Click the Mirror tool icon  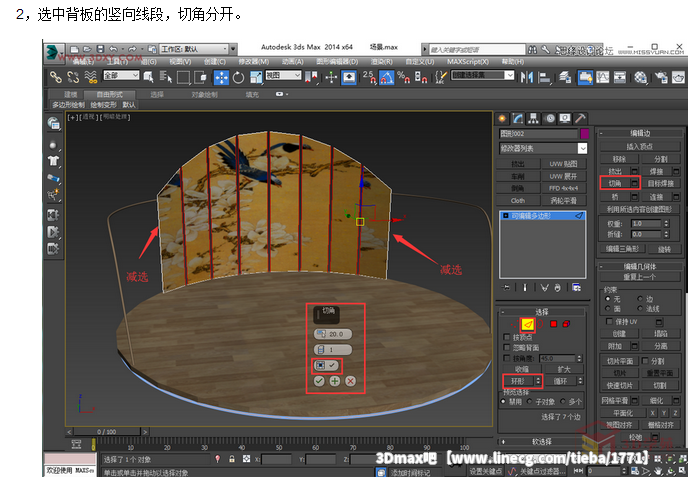[x=527, y=78]
